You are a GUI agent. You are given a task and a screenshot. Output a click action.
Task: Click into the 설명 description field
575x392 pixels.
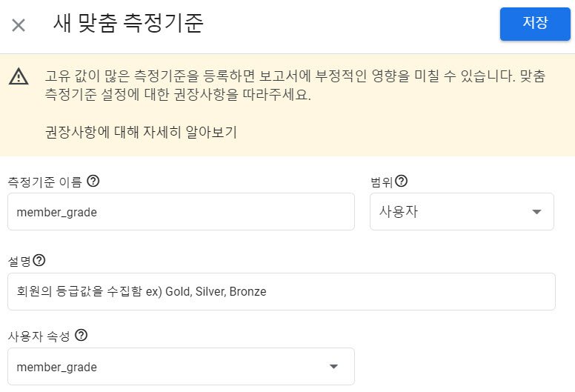[x=281, y=292]
